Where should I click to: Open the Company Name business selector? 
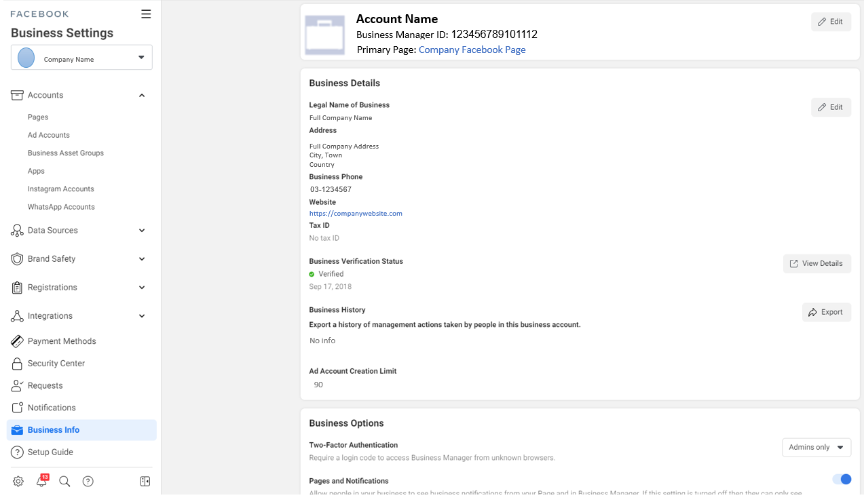81,58
